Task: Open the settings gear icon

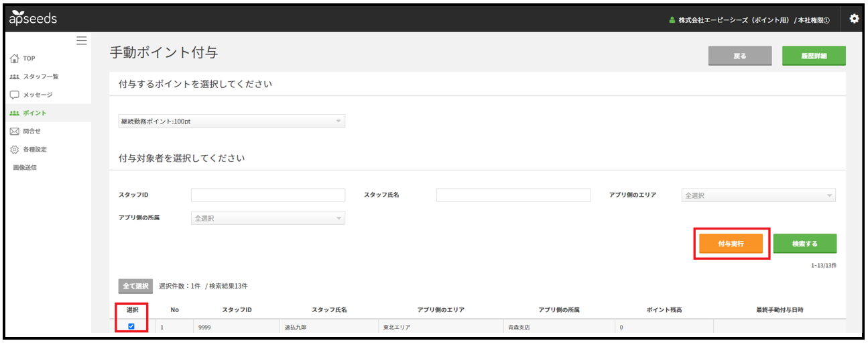Action: (854, 19)
